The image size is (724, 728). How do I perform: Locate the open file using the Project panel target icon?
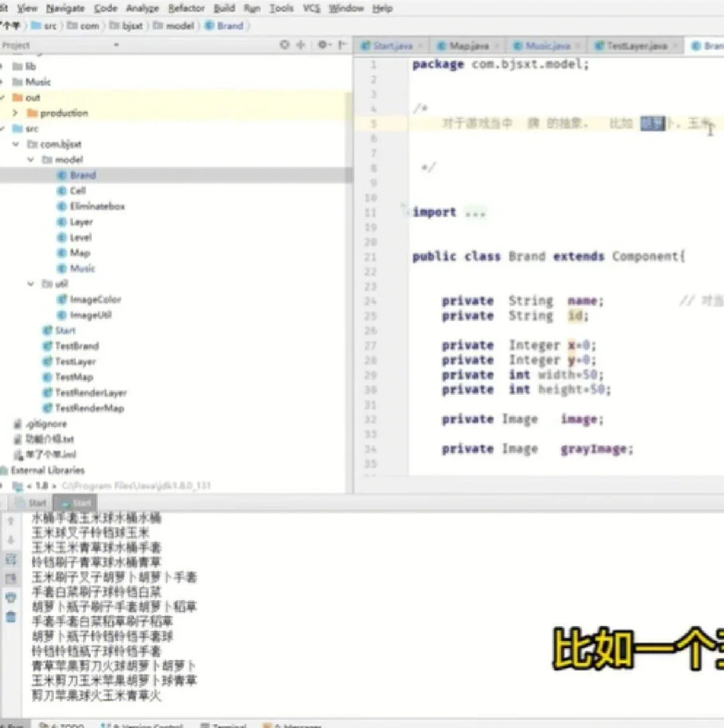[285, 44]
